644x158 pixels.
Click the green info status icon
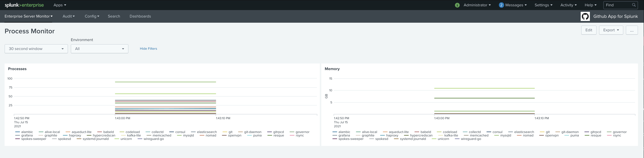[x=457, y=5]
